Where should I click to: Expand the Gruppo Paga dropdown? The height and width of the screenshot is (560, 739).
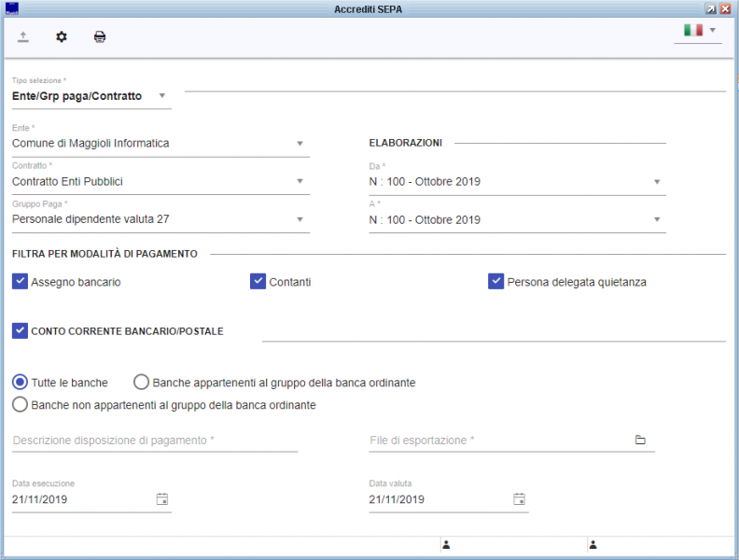[300, 219]
